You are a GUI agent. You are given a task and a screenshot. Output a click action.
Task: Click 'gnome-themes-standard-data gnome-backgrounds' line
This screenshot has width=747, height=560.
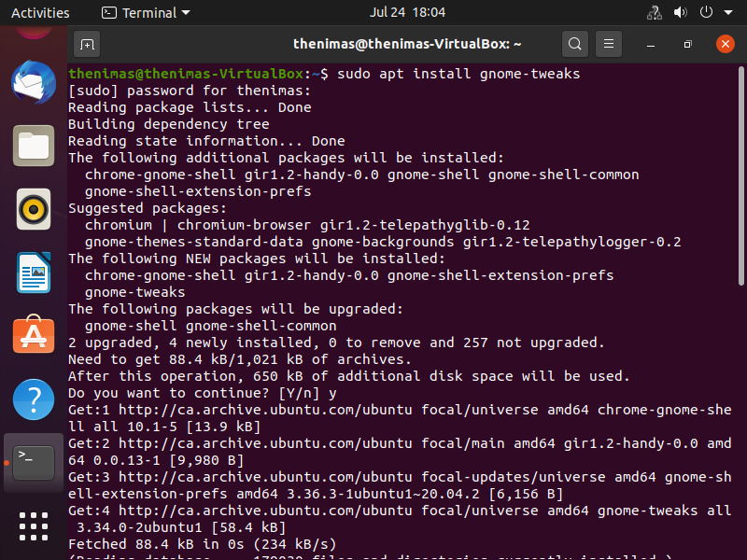pyautogui.click(x=383, y=242)
